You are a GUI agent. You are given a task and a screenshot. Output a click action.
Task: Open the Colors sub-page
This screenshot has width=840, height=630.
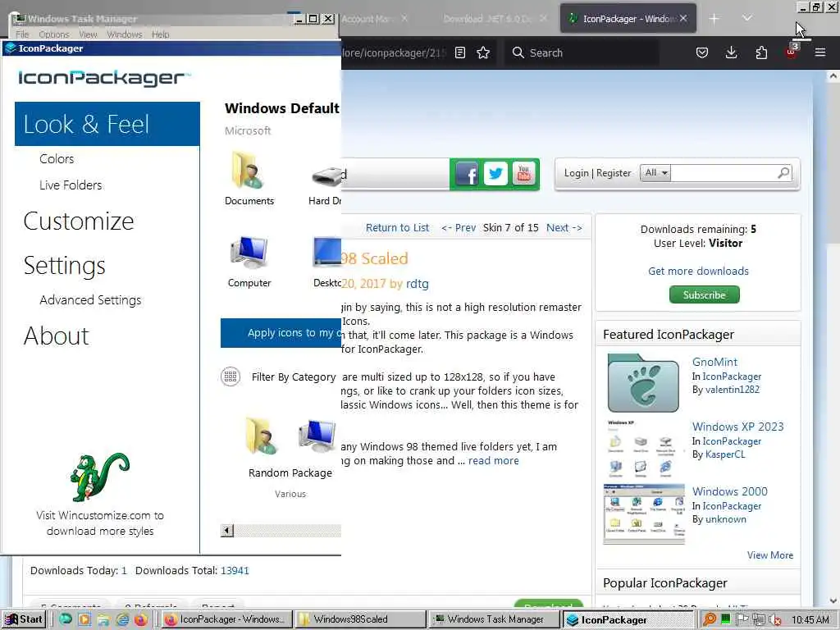pyautogui.click(x=57, y=159)
